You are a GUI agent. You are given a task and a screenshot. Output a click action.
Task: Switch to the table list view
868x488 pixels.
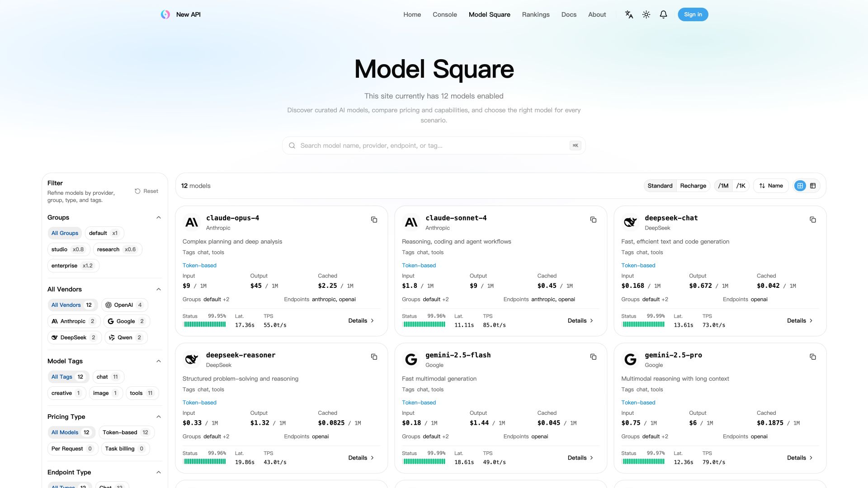pos(813,186)
